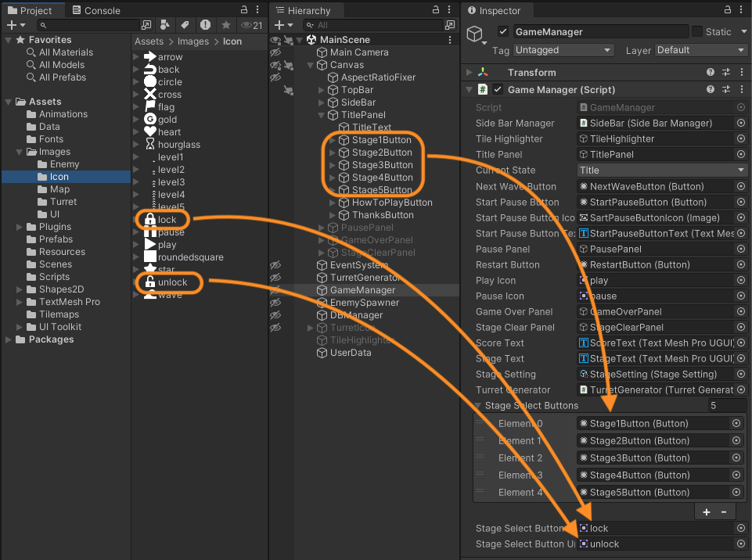Expand the Transform component

469,73
